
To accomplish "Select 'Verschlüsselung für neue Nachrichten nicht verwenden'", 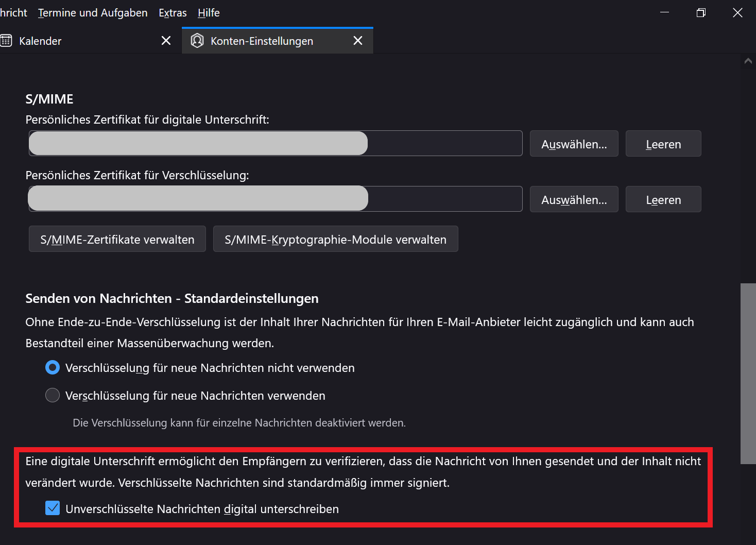I will [53, 368].
